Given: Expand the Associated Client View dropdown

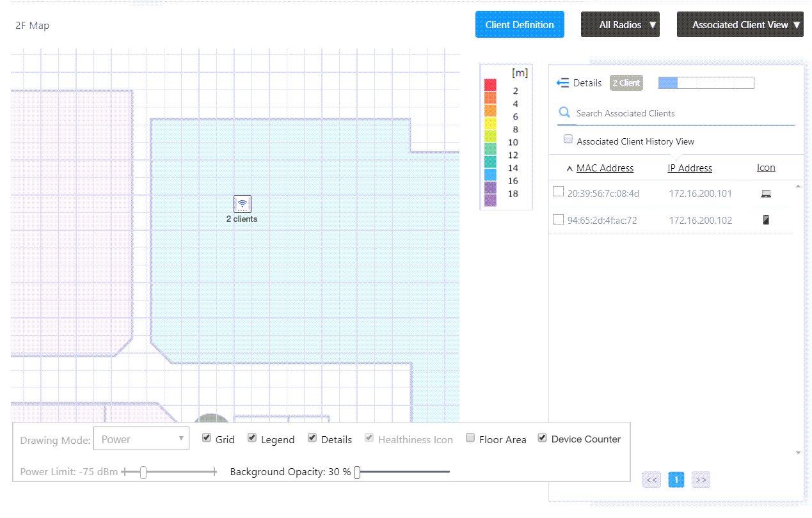Looking at the screenshot, I should tap(740, 25).
